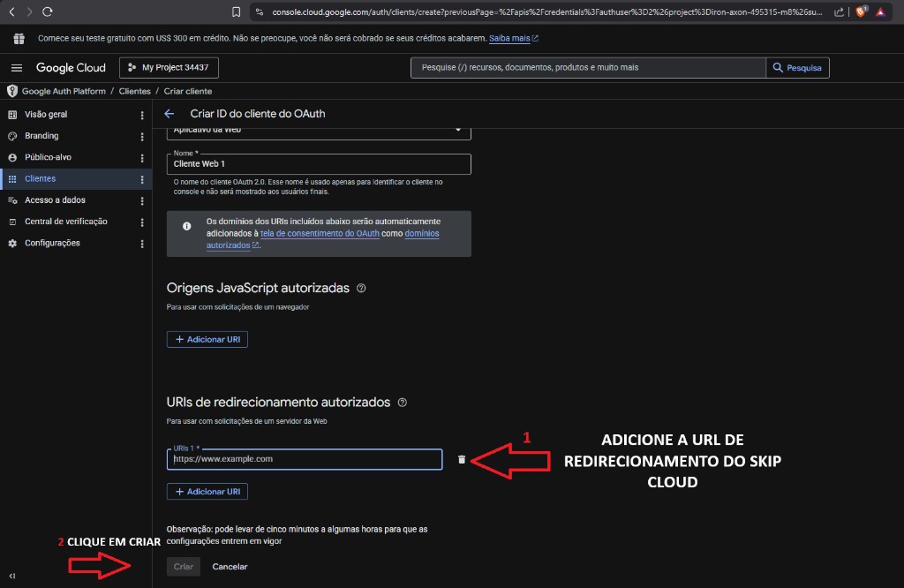This screenshot has width=904, height=588.
Task: Click the help icon next to URIs de redirecionamento
Action: [403, 403]
